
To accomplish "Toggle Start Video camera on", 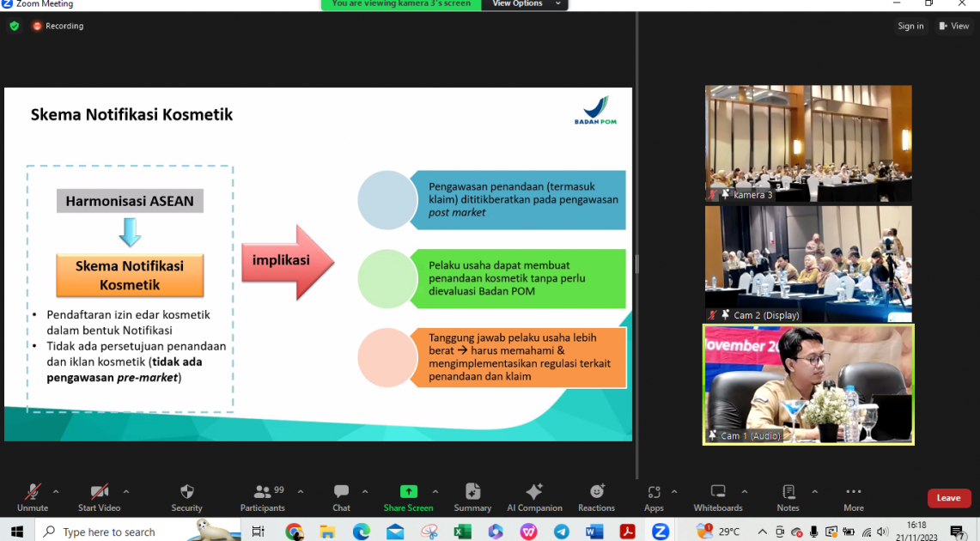I will pyautogui.click(x=99, y=496).
